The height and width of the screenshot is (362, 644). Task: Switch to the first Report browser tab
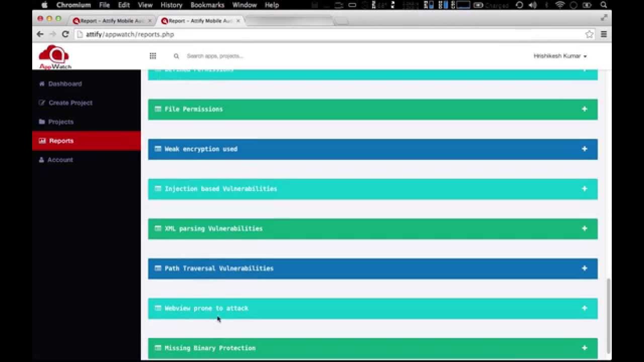pyautogui.click(x=111, y=21)
